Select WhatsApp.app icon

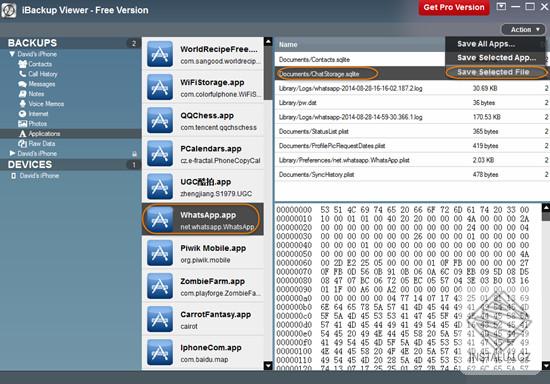click(x=160, y=220)
